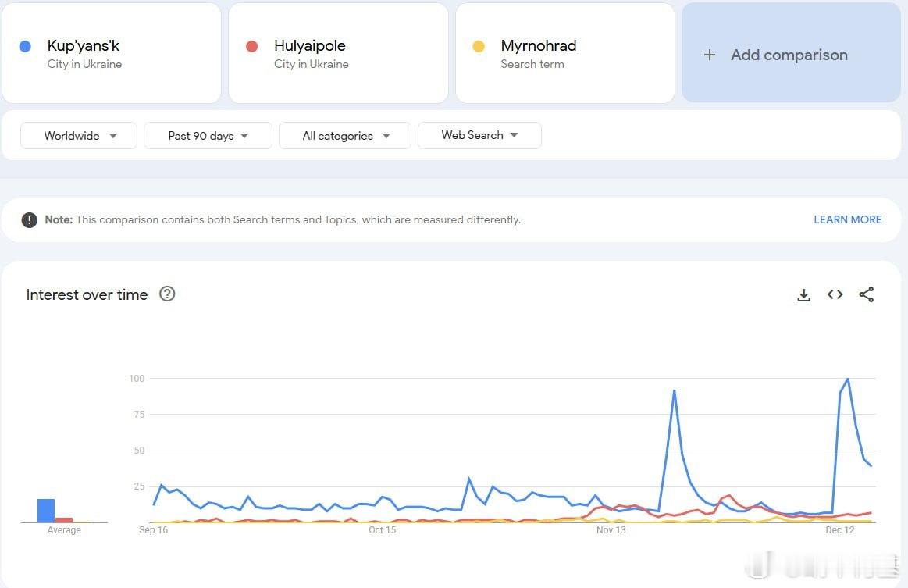Click the plus icon in Add comparison

[709, 55]
